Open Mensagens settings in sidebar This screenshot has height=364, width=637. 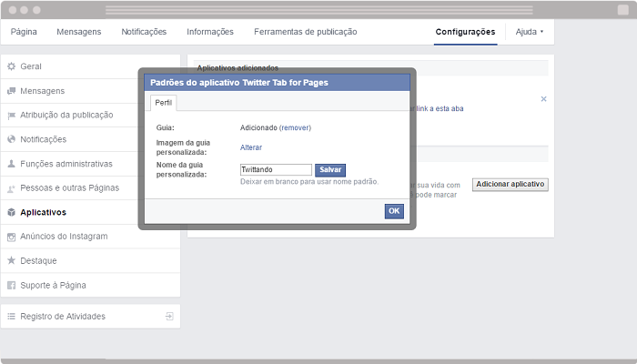[x=90, y=91]
